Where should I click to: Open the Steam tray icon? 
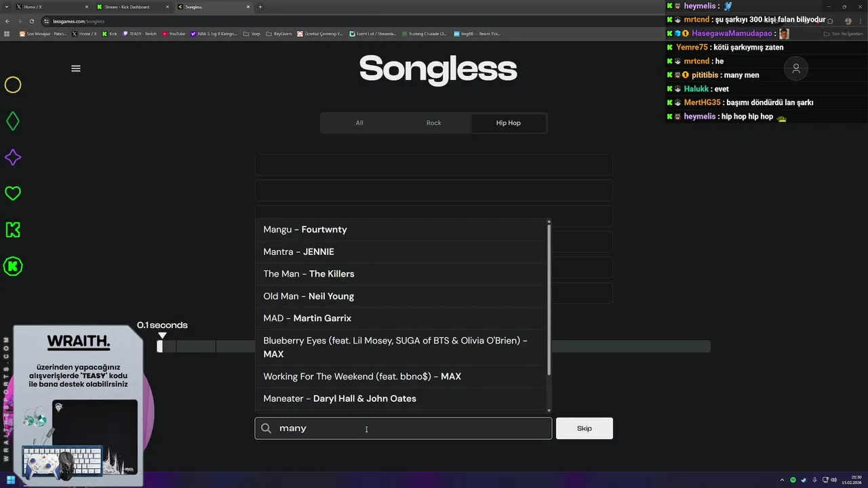point(804,480)
